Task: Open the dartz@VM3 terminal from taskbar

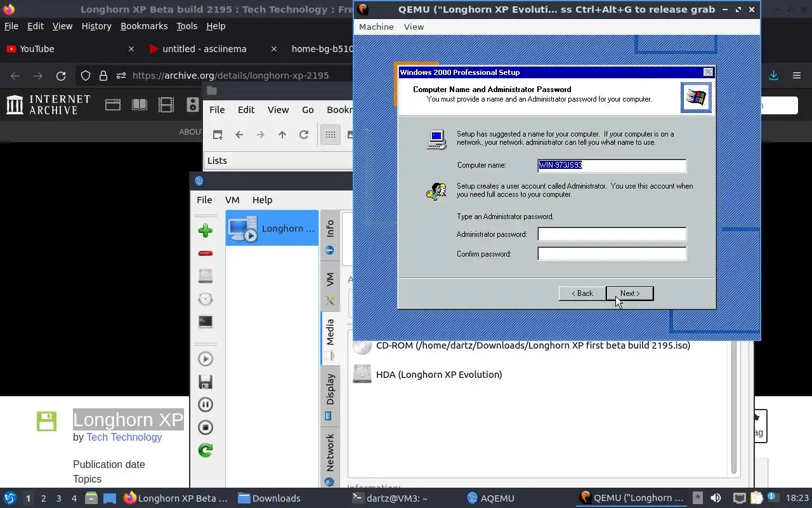Action: click(391, 498)
